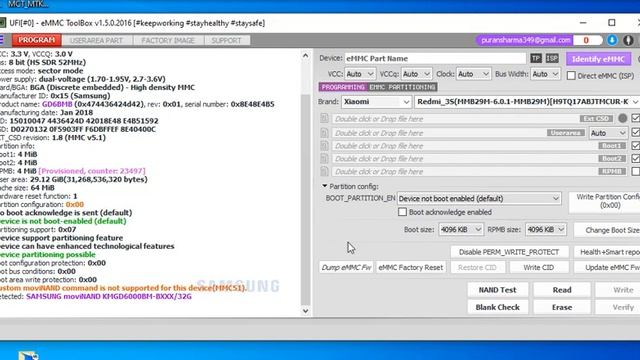Open the Userarea Auto dropdown
The image size is (640, 360).
[x=608, y=133]
